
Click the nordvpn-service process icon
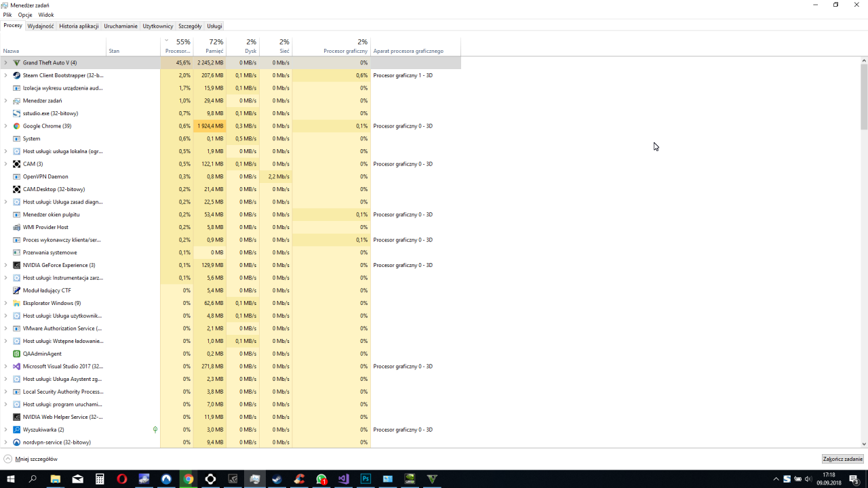pos(17,442)
